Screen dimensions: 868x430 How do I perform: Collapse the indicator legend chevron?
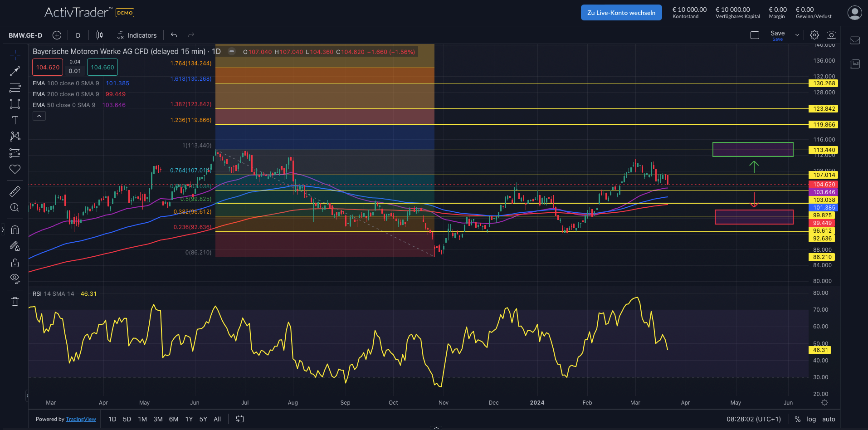[x=39, y=116]
